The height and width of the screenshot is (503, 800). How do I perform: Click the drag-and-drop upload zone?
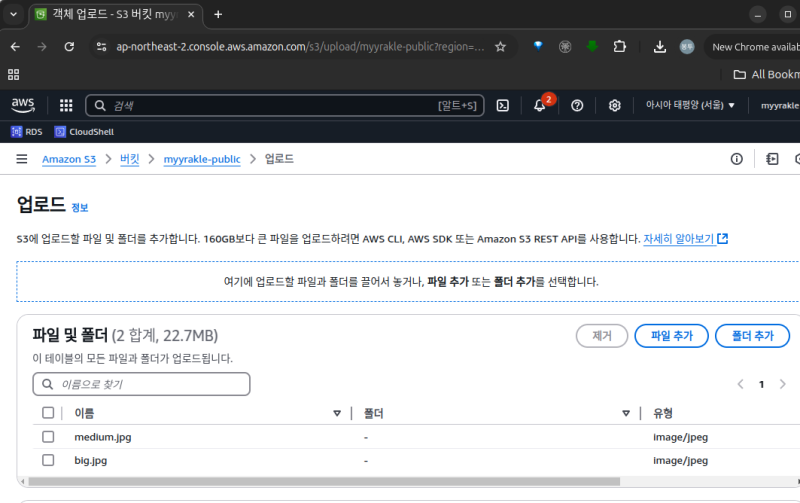tap(410, 282)
